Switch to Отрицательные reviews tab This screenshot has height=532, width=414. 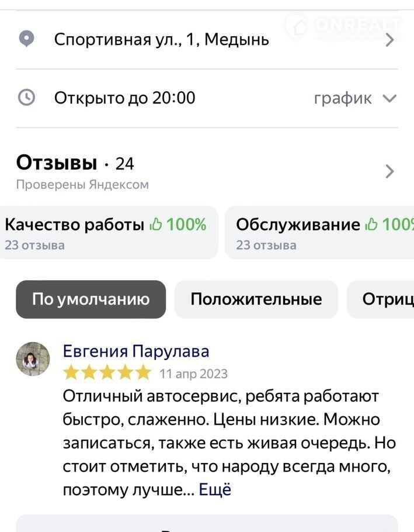[382, 299]
